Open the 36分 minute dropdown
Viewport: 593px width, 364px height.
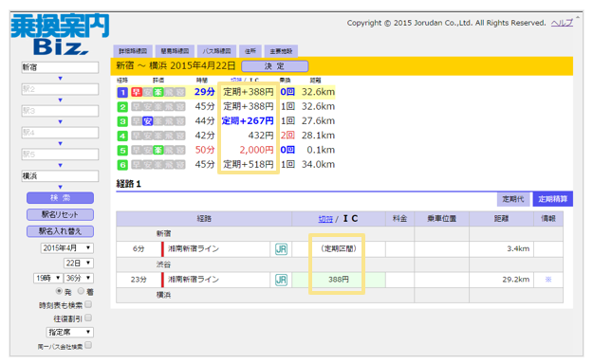(x=79, y=278)
